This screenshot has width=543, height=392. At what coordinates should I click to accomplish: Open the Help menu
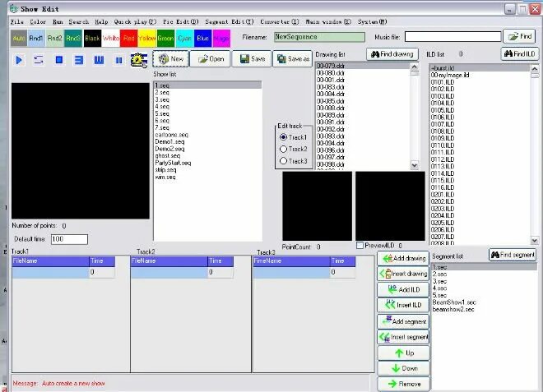(x=101, y=21)
